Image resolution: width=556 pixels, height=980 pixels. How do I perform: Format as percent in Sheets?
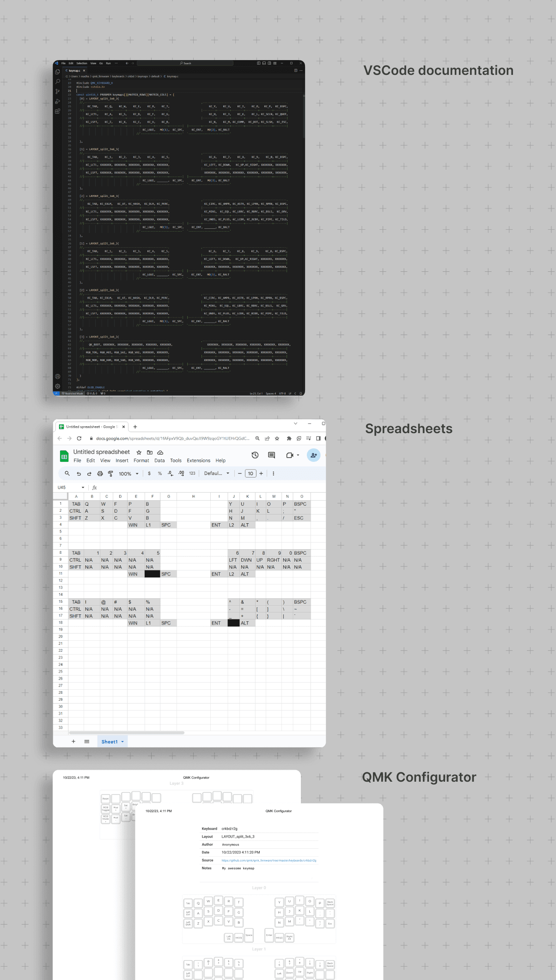(x=160, y=473)
